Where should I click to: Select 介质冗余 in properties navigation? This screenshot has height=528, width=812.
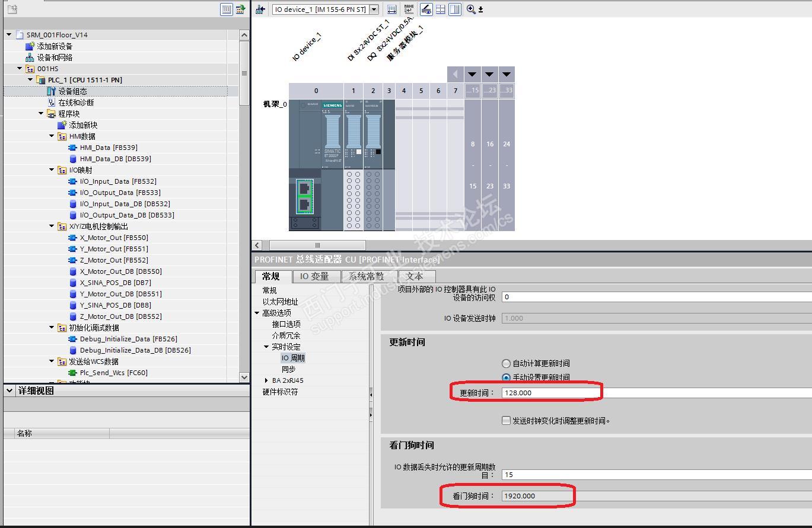pos(286,335)
